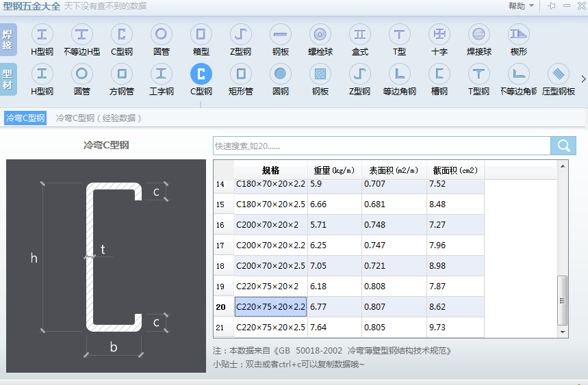Click the table vertical scrollbar thumb
Viewport: 588px width, 385px height.
click(562, 300)
